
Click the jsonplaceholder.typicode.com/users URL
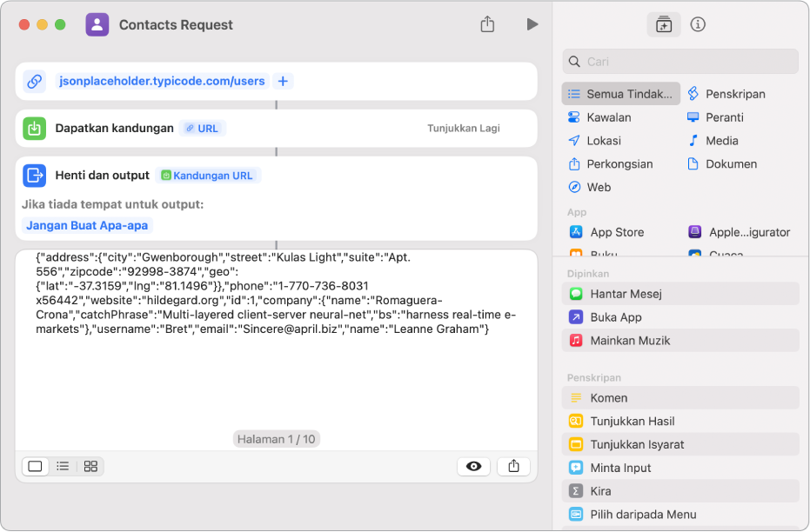pyautogui.click(x=161, y=81)
